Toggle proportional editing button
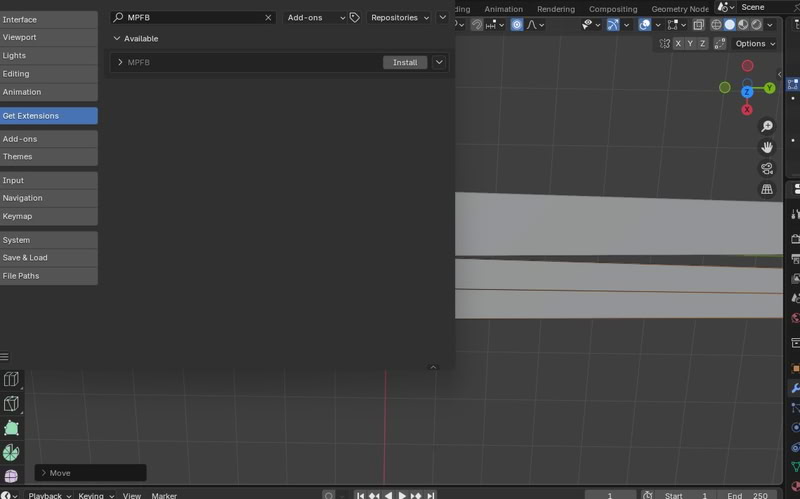Viewport: 800px width, 499px height. 517,25
